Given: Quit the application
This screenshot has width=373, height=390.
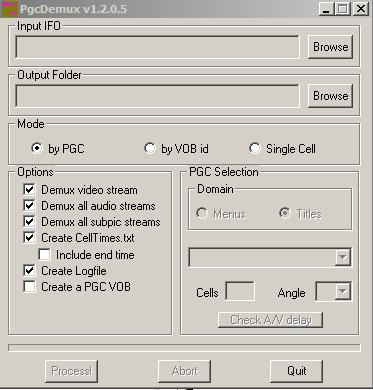Looking at the screenshot, I should tap(297, 371).
